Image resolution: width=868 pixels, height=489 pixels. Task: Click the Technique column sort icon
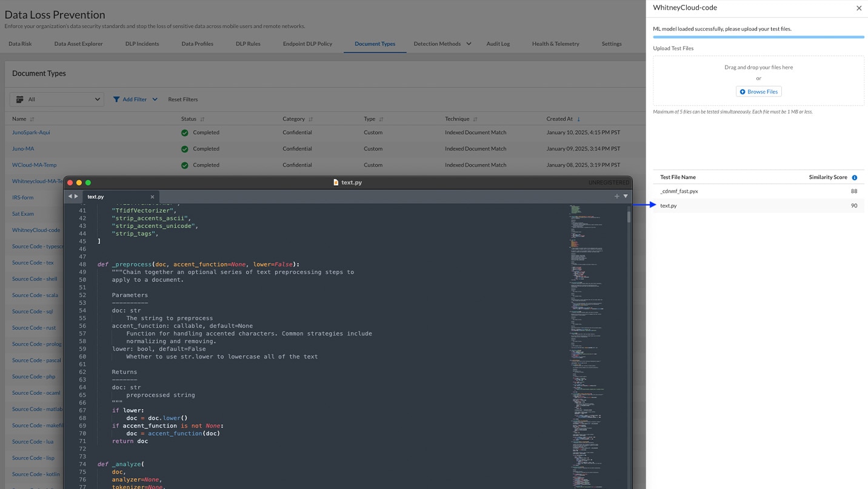[475, 120]
